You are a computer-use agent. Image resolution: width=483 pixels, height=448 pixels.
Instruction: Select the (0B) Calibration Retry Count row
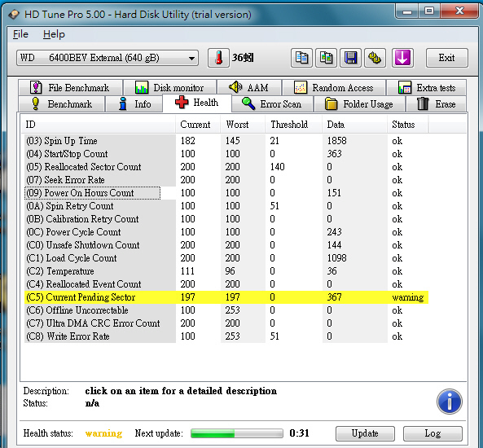226,219
